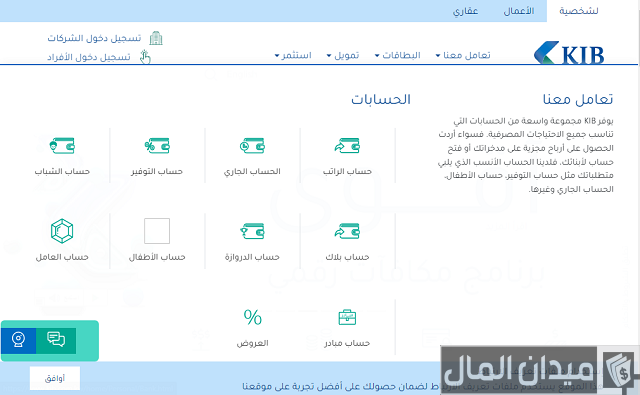Image resolution: width=640 pixels, height=395 pixels.
Task: Open the salary account wallet icon (حساب الراتب)
Action: [347, 146]
